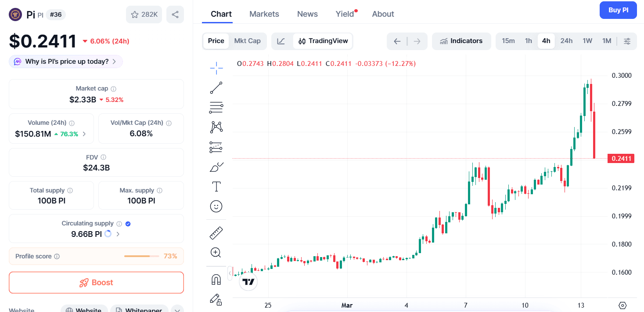Enable magnet mode on the chart
The image size is (644, 312).
216,278
